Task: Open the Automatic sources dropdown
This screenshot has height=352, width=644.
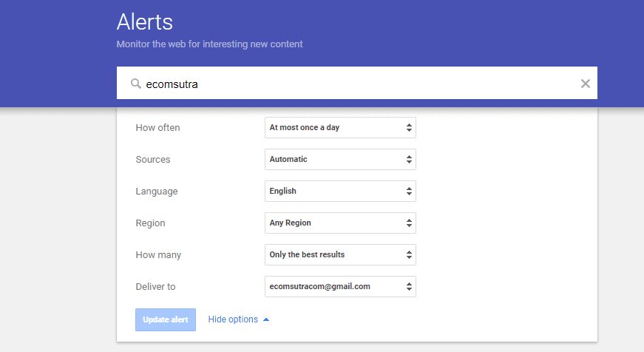Action: 340,160
